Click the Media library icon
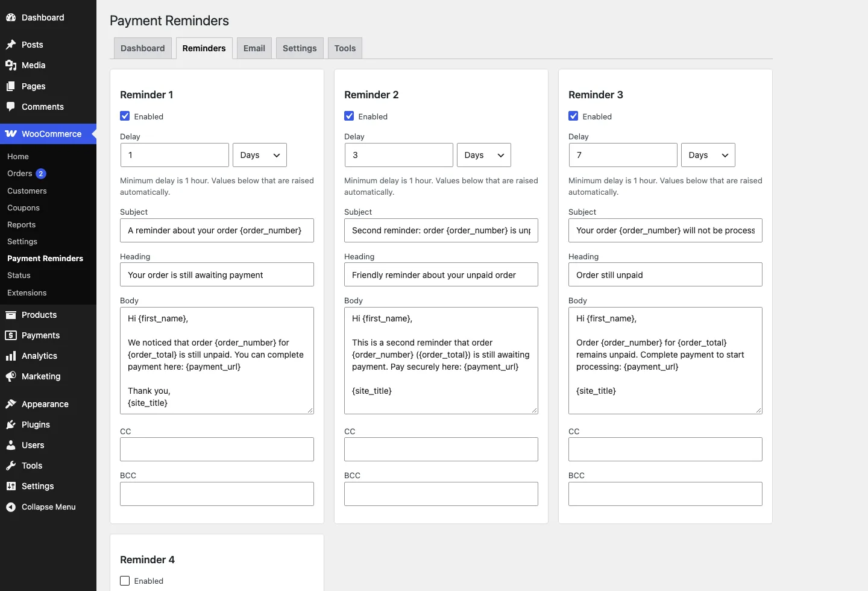The height and width of the screenshot is (591, 868). (11, 65)
